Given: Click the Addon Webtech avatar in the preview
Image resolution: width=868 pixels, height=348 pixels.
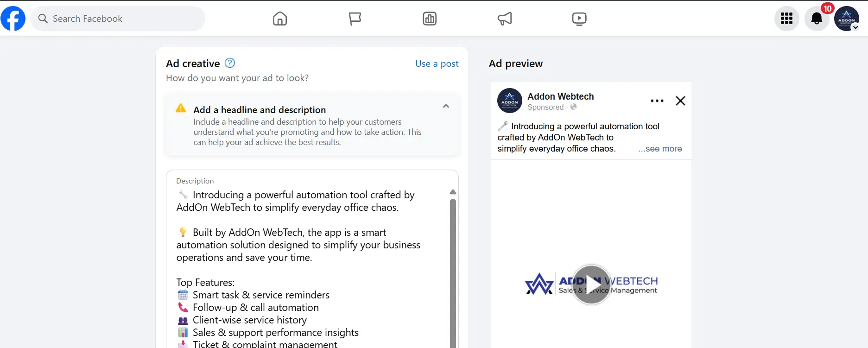Looking at the screenshot, I should tap(510, 101).
